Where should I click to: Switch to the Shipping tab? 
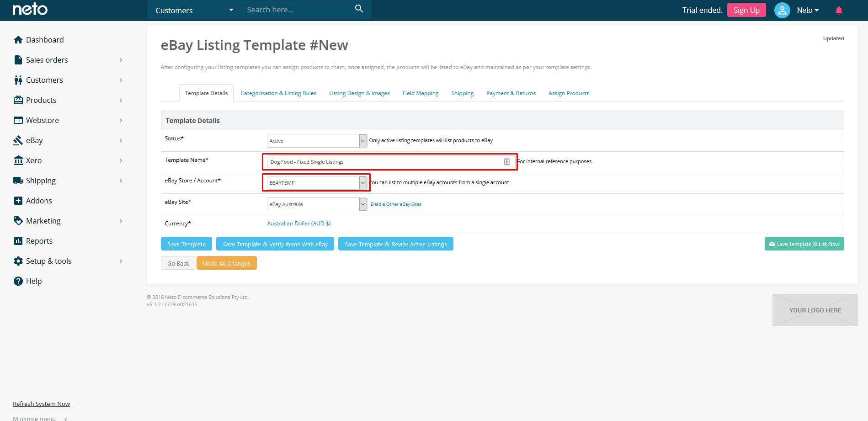click(462, 93)
